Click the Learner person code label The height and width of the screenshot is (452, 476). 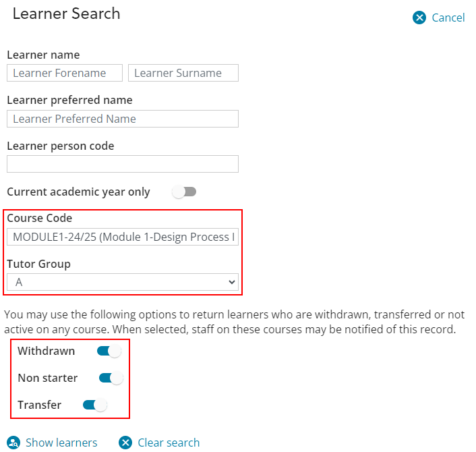pyautogui.click(x=61, y=146)
